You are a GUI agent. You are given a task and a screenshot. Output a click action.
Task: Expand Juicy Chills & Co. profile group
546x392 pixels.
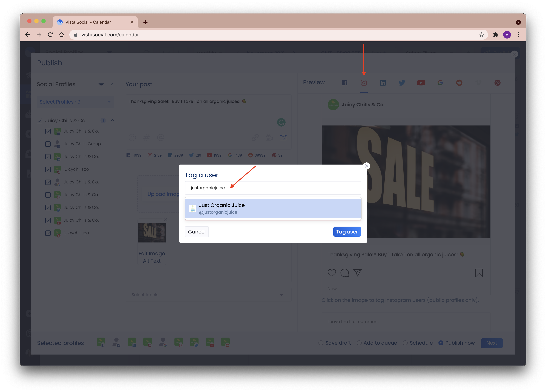[112, 120]
